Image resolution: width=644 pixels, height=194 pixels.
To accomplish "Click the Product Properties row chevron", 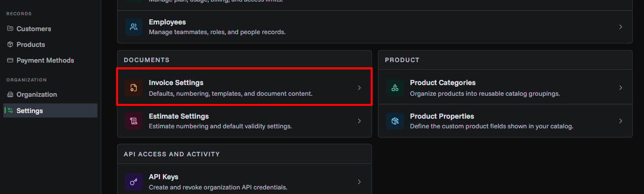I will pyautogui.click(x=621, y=121).
